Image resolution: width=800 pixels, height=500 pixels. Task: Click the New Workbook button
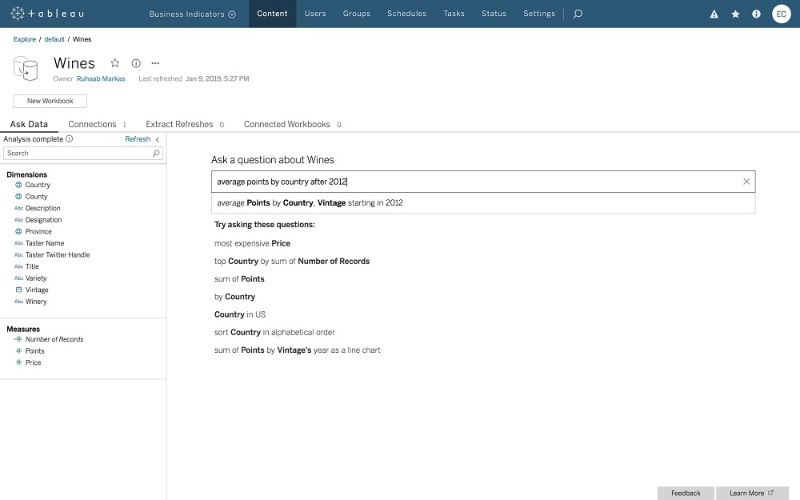(x=50, y=101)
